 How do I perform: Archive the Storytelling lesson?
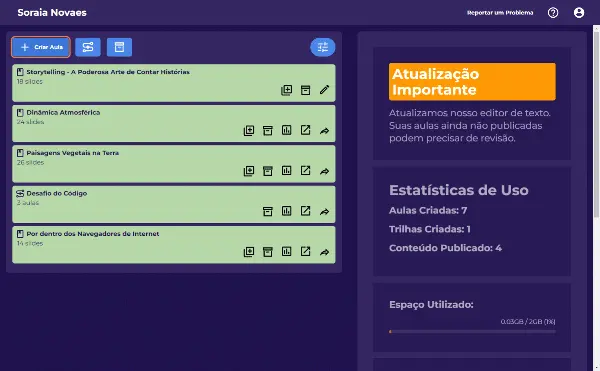305,90
